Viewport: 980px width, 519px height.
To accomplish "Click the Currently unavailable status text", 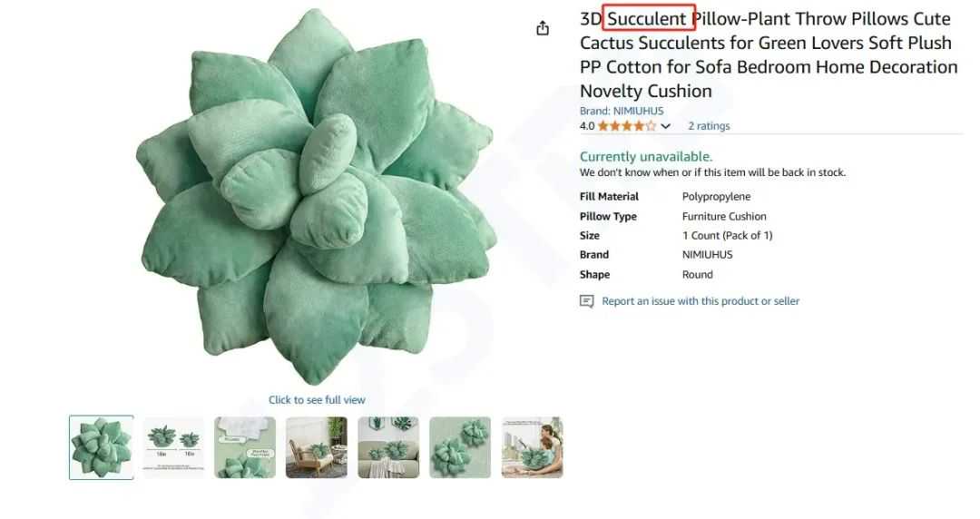I will pos(646,156).
